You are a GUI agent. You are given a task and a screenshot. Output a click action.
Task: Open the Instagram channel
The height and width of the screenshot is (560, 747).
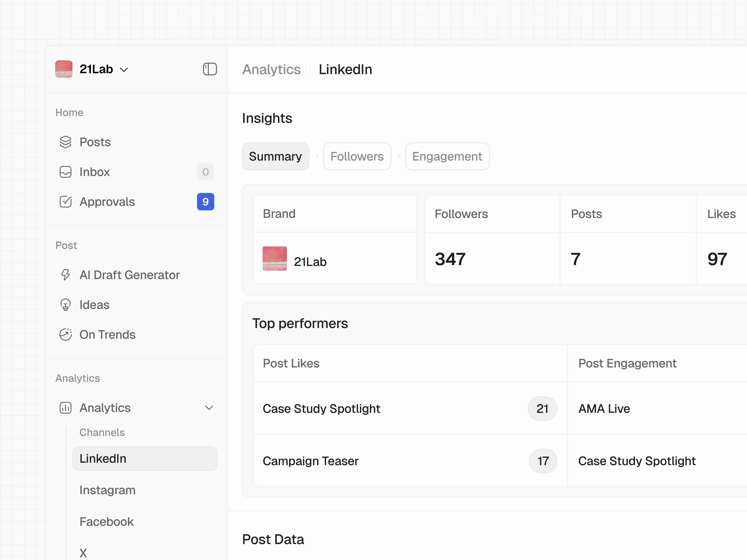pos(107,490)
